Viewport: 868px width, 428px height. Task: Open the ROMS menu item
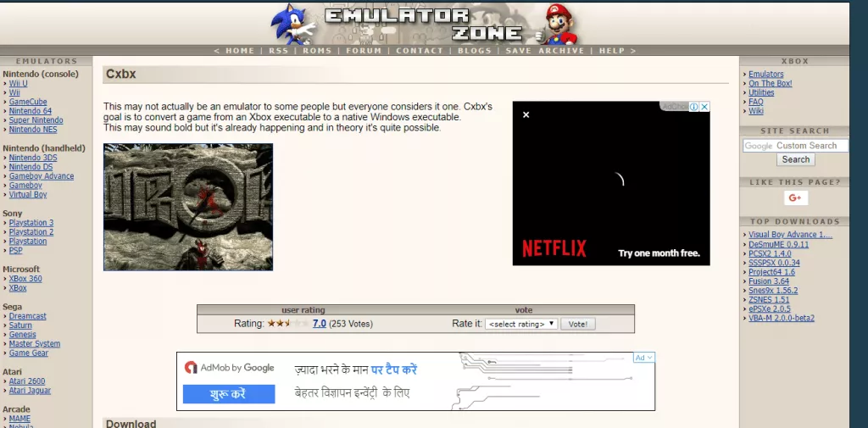317,50
